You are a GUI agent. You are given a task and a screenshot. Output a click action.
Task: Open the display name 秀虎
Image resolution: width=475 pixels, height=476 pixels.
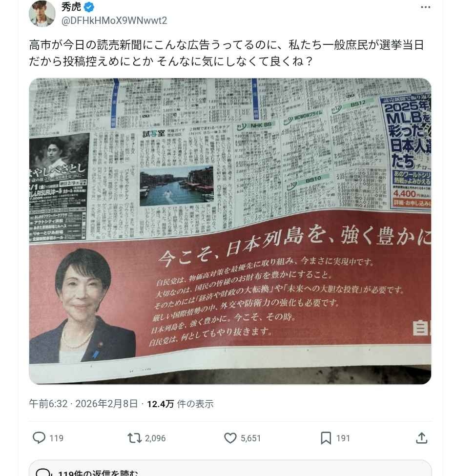pyautogui.click(x=71, y=7)
